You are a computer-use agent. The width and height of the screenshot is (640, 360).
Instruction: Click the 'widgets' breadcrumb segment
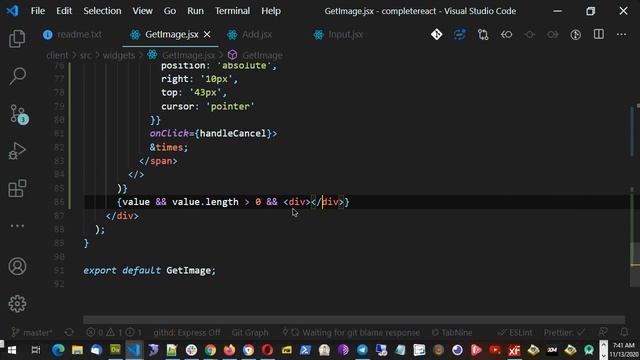point(119,55)
